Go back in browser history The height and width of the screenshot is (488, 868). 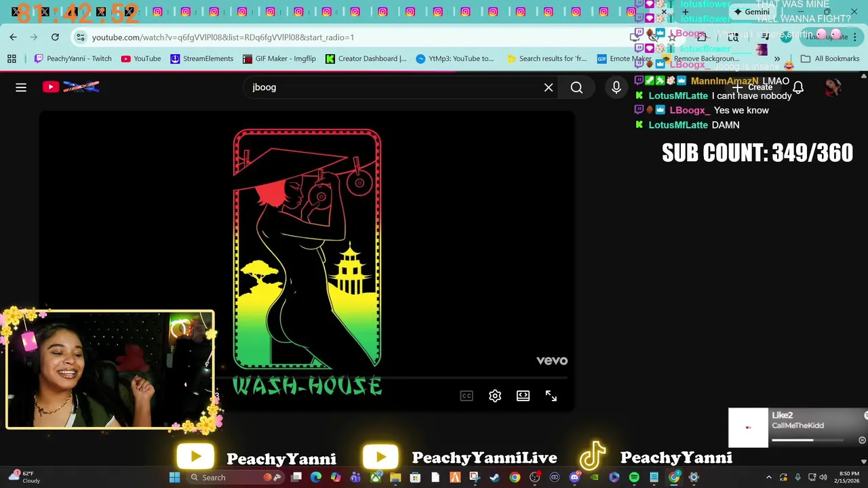[14, 37]
